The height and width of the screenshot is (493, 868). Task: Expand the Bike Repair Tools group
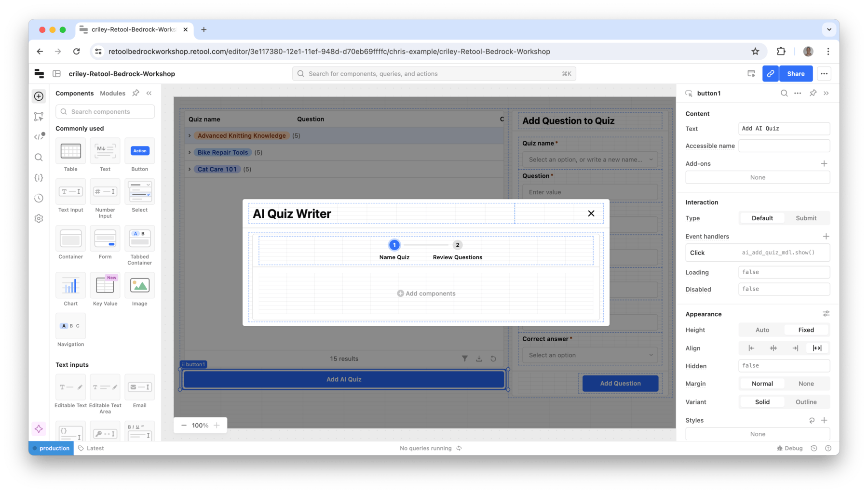[x=190, y=152]
